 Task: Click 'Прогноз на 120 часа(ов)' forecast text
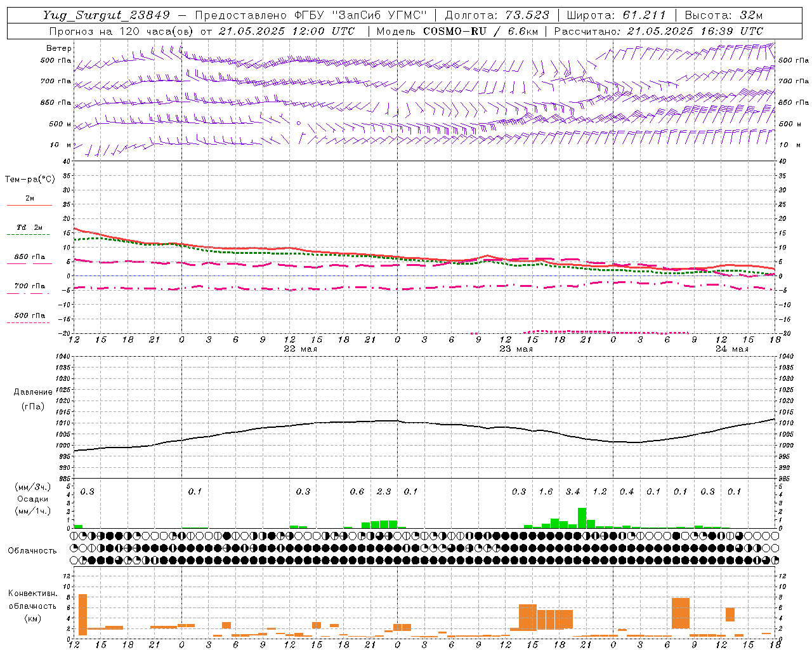[121, 31]
